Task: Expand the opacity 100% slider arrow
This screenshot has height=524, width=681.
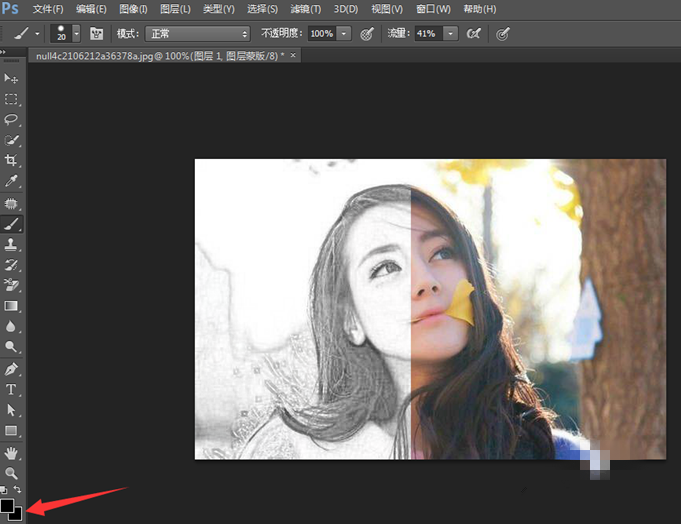Action: coord(344,34)
